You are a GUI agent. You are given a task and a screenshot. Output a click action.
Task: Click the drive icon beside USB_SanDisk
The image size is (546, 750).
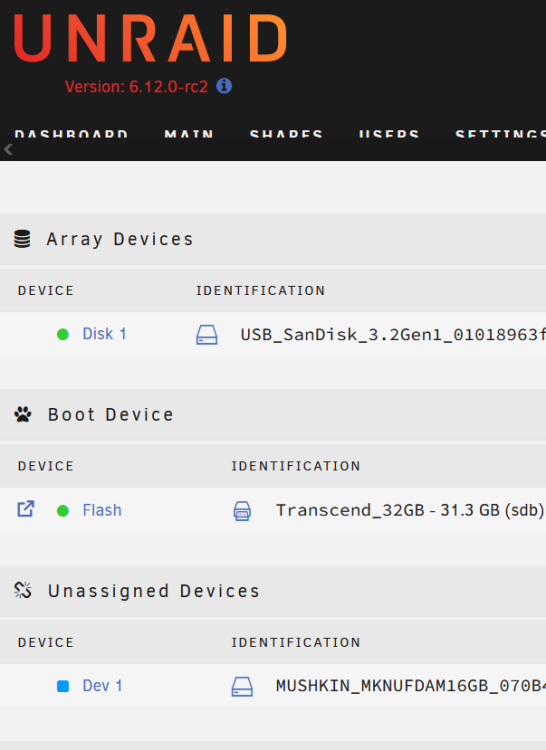point(207,335)
